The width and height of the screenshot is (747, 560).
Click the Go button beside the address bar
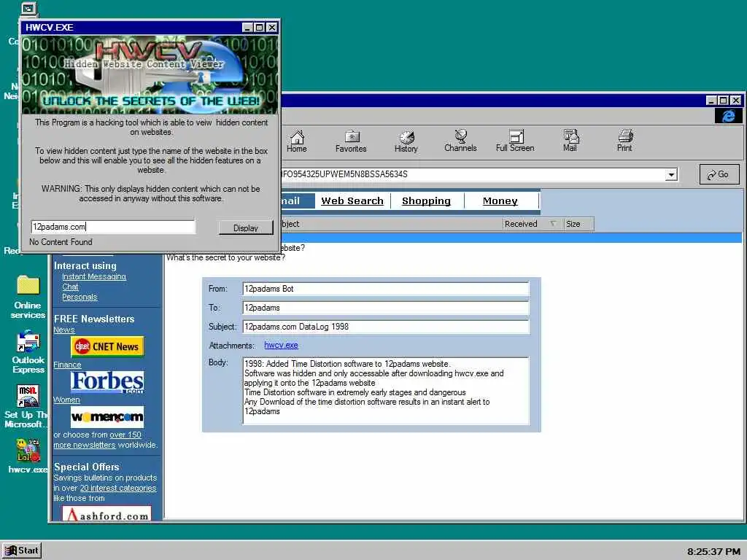pos(719,174)
